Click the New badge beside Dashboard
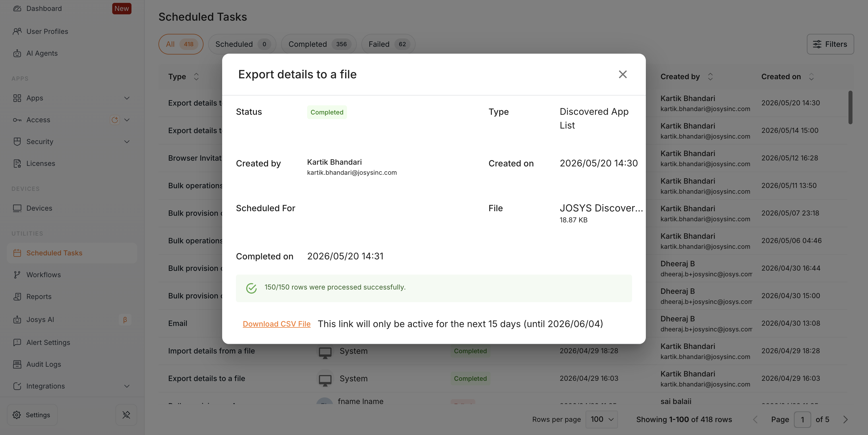 (x=122, y=8)
